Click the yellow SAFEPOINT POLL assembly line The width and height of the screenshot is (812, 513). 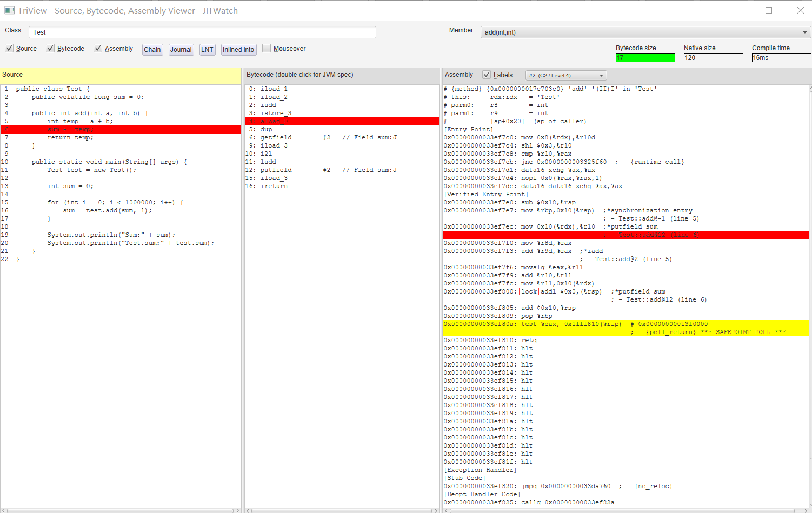pyautogui.click(x=626, y=328)
